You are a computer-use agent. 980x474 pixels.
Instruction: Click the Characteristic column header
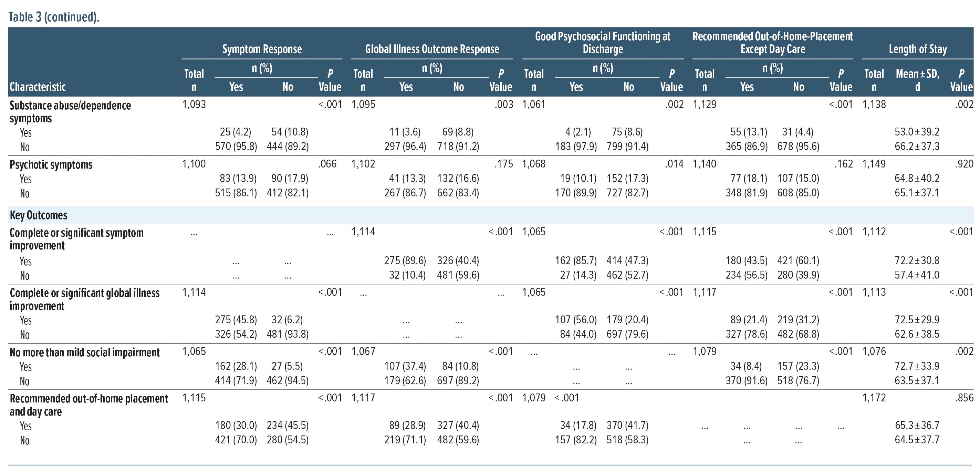pos(38,87)
